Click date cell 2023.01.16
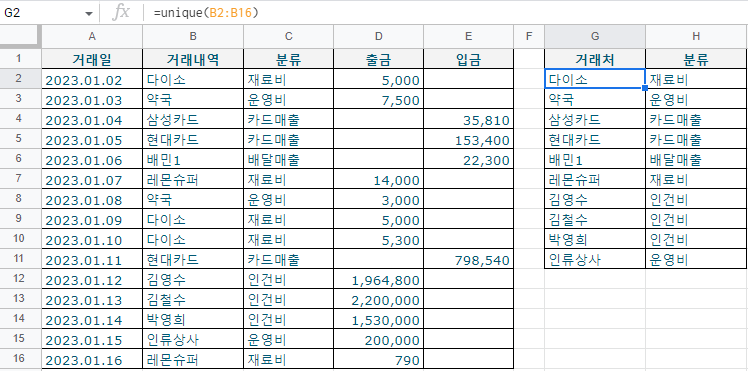The height and width of the screenshot is (371, 748). [x=92, y=360]
